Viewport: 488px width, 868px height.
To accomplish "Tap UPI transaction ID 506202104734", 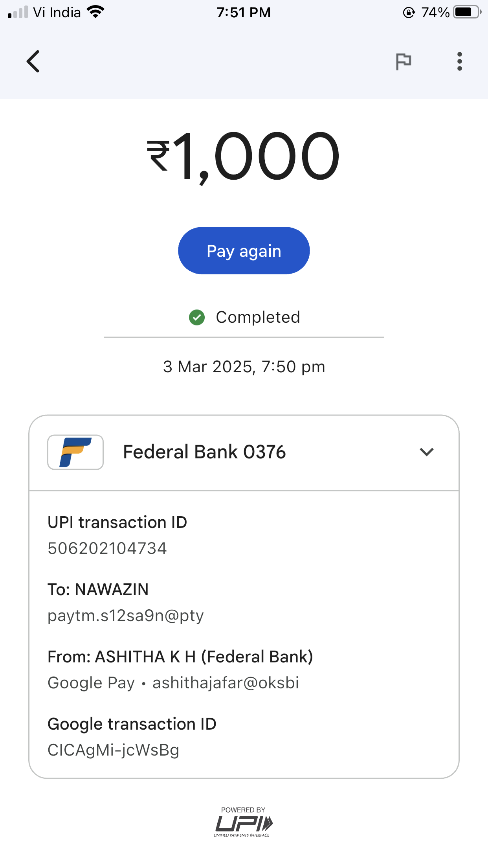I will click(107, 548).
